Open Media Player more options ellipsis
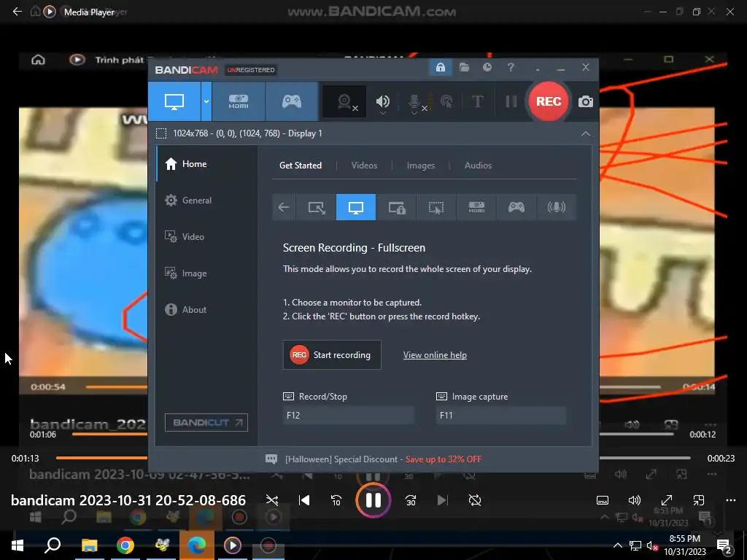The width and height of the screenshot is (747, 560). [x=731, y=500]
